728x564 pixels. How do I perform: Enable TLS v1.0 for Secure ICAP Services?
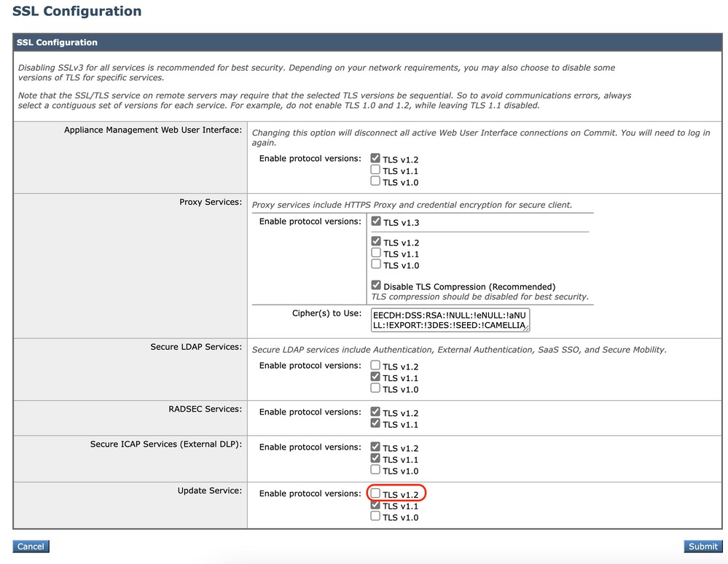(x=375, y=470)
